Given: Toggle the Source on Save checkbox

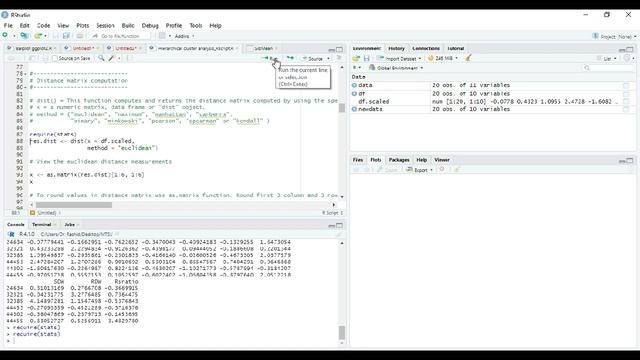Looking at the screenshot, I should click(55, 58).
